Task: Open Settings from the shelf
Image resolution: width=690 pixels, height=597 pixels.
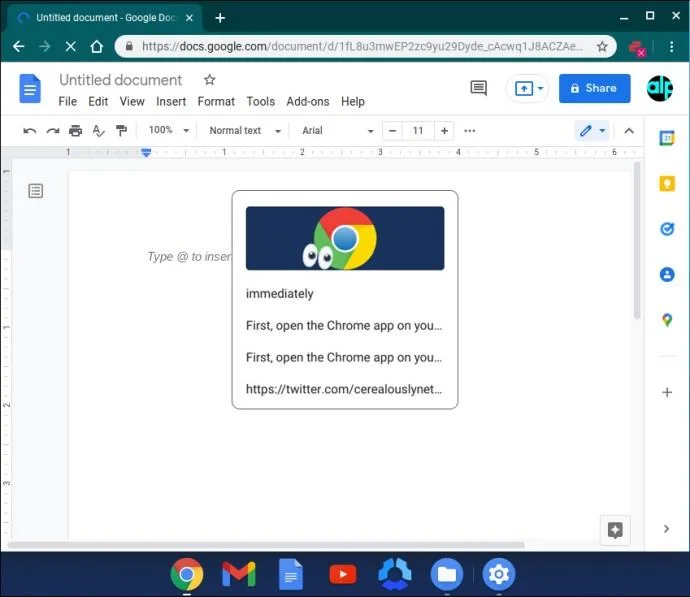Action: pos(499,574)
